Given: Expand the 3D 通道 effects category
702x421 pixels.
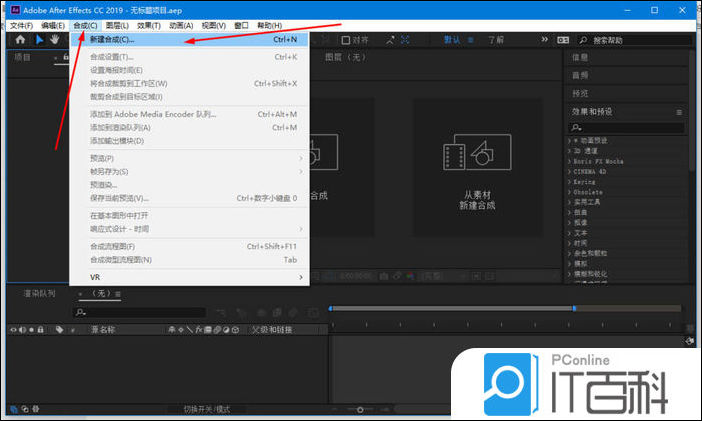Looking at the screenshot, I should [x=569, y=151].
